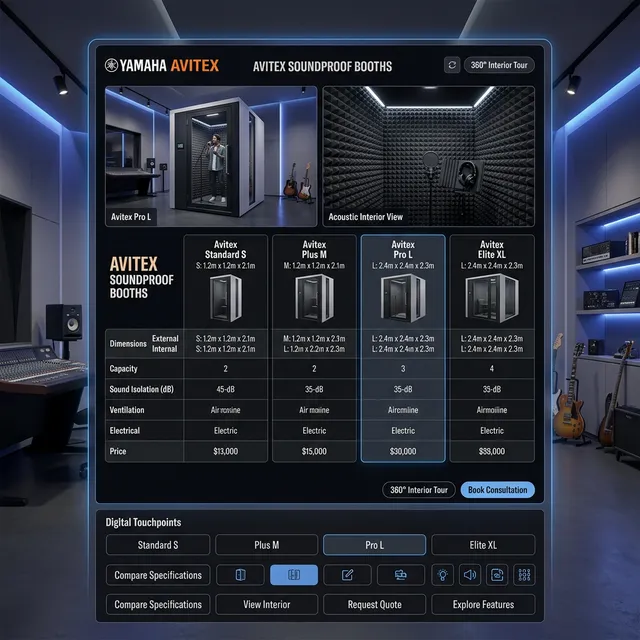Screen dimensions: 640x640
Task: Click the refresh icon in the header
Action: click(x=452, y=65)
